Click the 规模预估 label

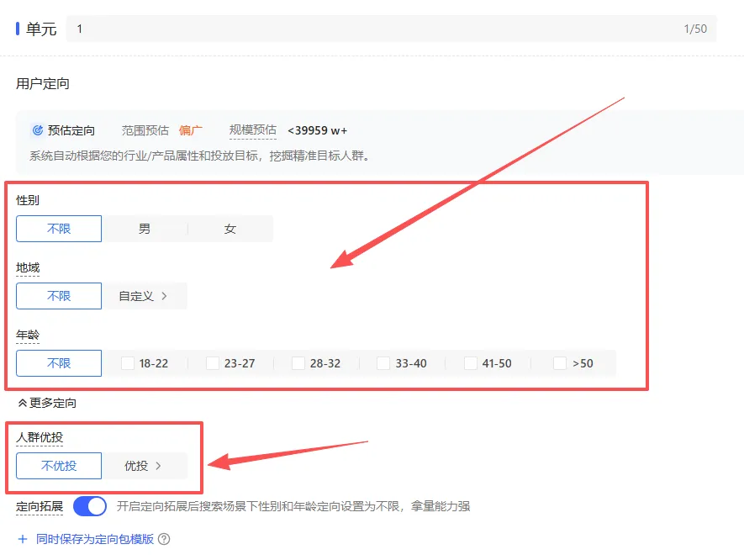(x=251, y=129)
